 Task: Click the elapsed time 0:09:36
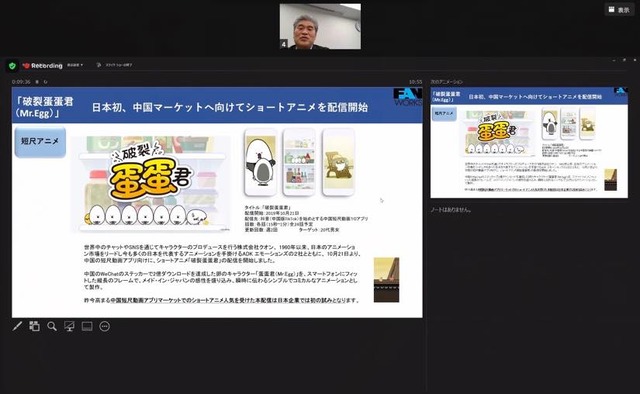click(x=21, y=82)
